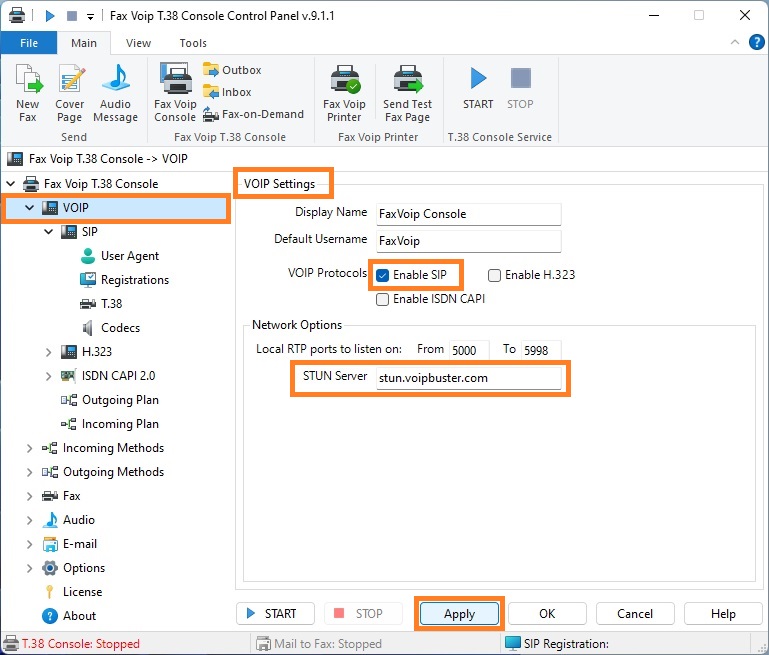
Task: Expand the Audio tree node
Action: pos(29,520)
